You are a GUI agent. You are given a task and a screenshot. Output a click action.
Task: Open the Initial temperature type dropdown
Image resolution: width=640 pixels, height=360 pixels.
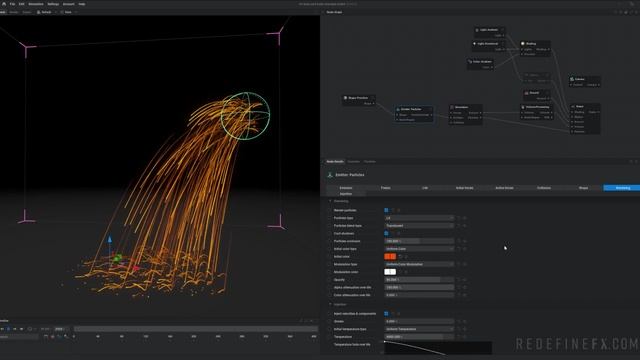pyautogui.click(x=419, y=329)
